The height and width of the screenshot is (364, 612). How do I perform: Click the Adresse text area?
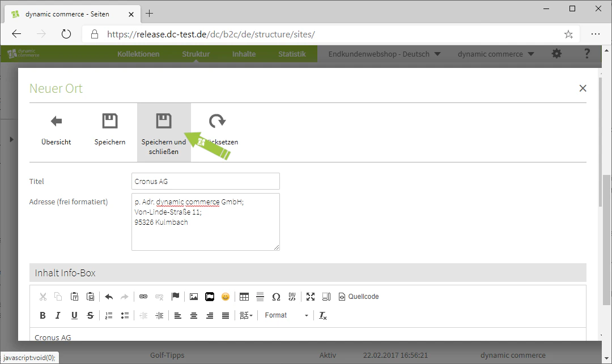coord(206,222)
